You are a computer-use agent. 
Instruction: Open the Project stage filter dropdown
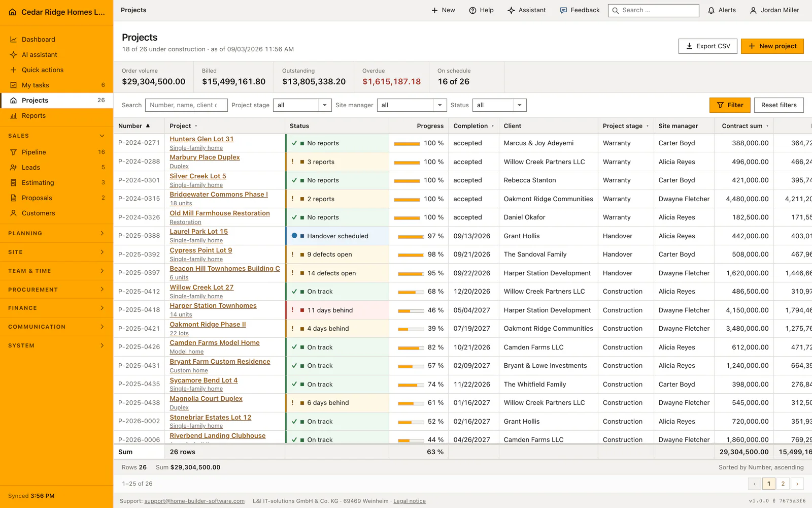pos(302,105)
